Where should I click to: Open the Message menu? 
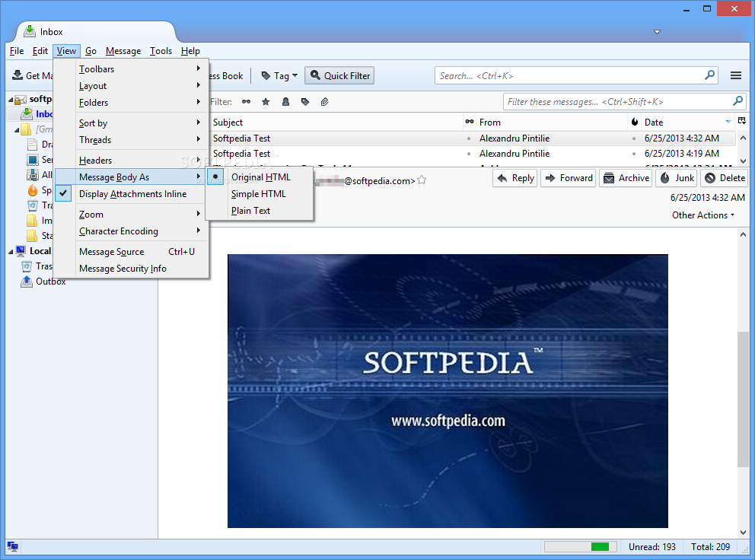(x=123, y=51)
